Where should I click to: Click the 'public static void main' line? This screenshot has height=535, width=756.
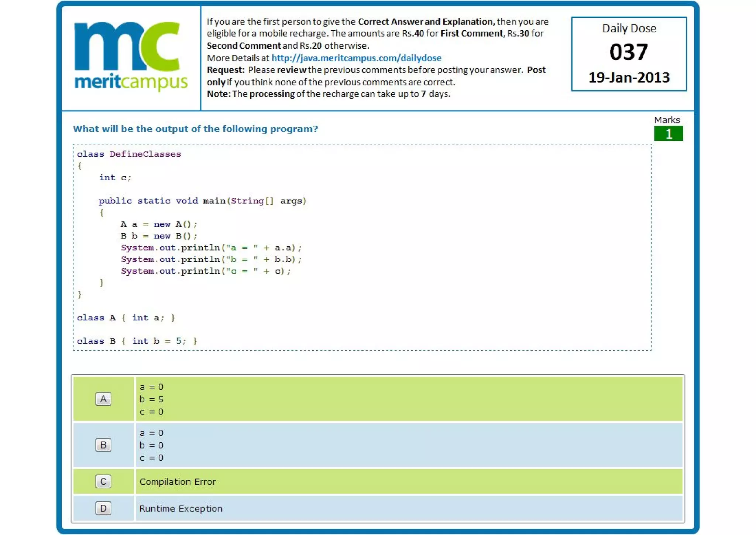(x=202, y=201)
